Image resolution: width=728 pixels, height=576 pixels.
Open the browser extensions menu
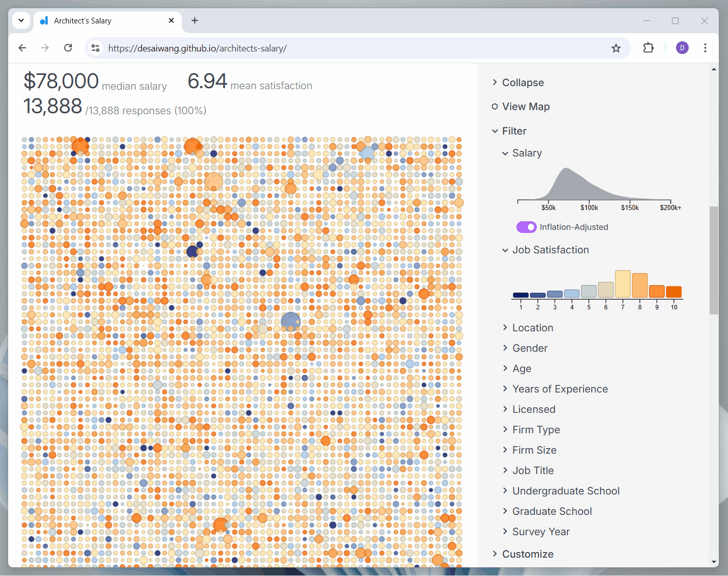click(x=648, y=48)
